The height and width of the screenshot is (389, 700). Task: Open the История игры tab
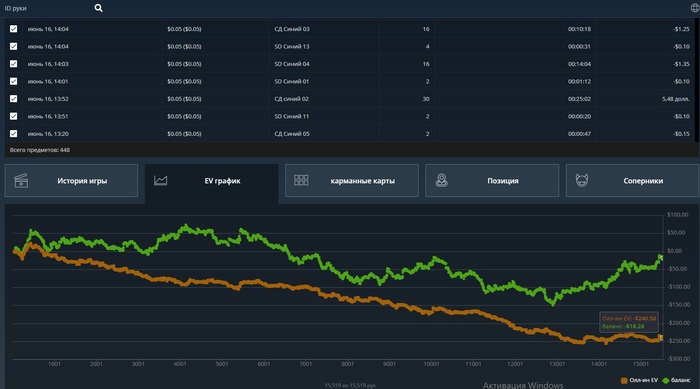(x=71, y=180)
